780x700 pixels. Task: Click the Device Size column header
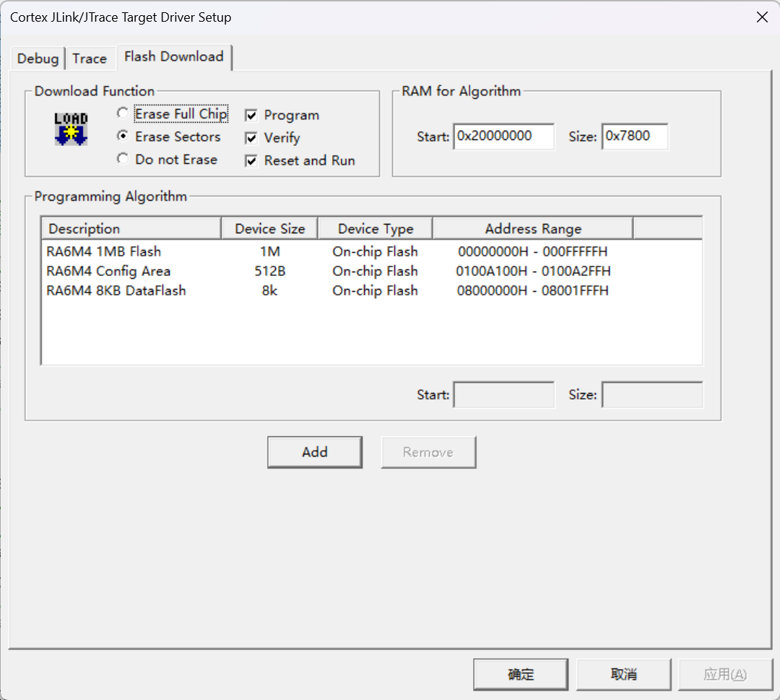point(269,228)
